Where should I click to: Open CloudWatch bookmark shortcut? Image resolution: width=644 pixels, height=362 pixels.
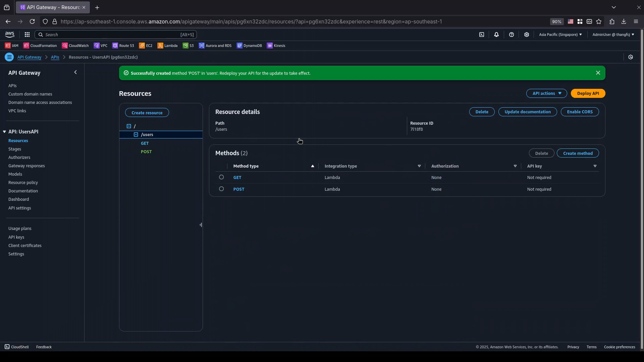point(75,46)
